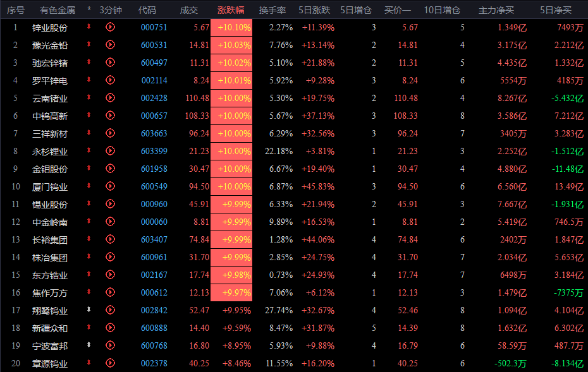Screen dimensions: 588x372
Task: Sort by the 涨跌幅 column header
Action: click(x=231, y=10)
